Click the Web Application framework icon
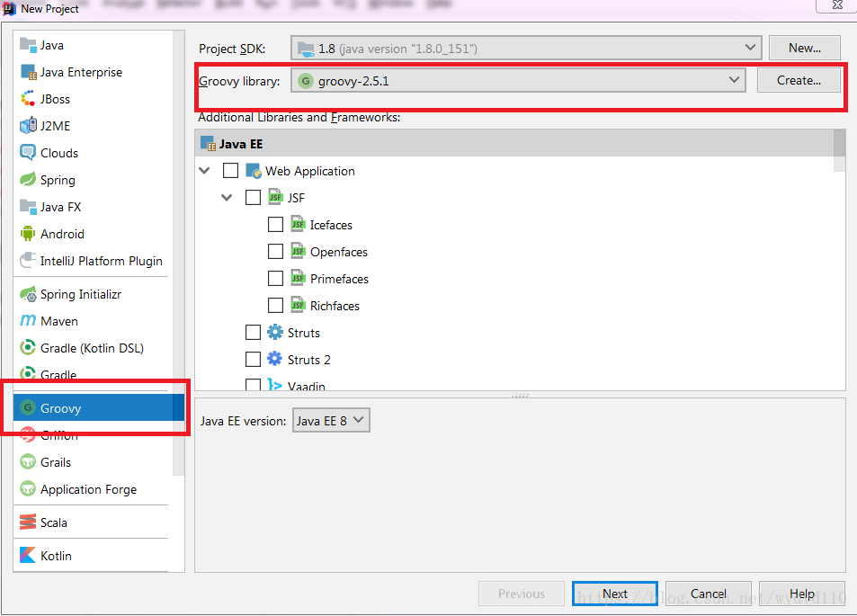This screenshot has height=616, width=857. click(x=254, y=171)
